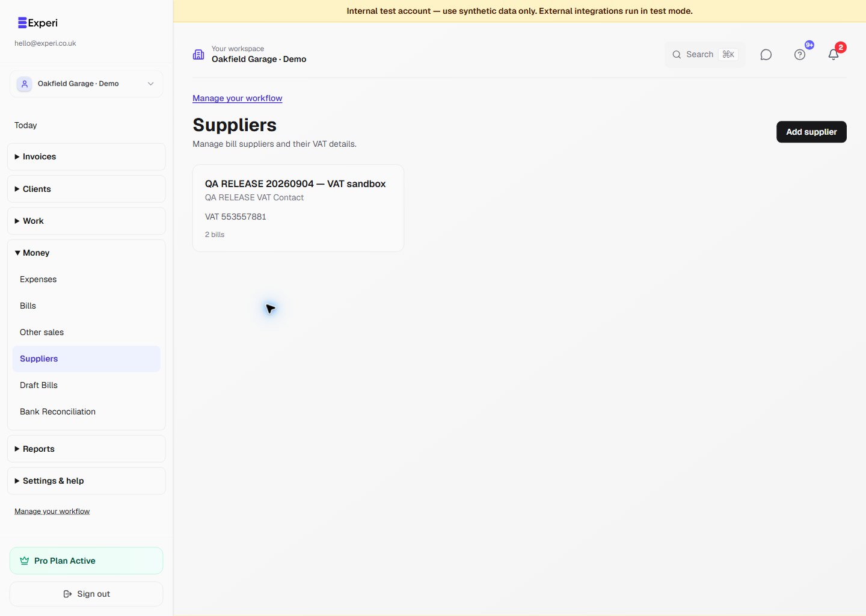Image resolution: width=866 pixels, height=616 pixels.
Task: Follow Manage your workflow link above Suppliers
Action: tap(237, 98)
